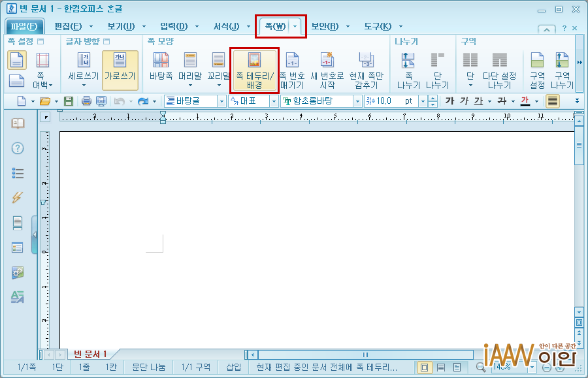This screenshot has height=378, width=588.
Task: Open the 바탕글 style dropdown
Action: coord(221,101)
